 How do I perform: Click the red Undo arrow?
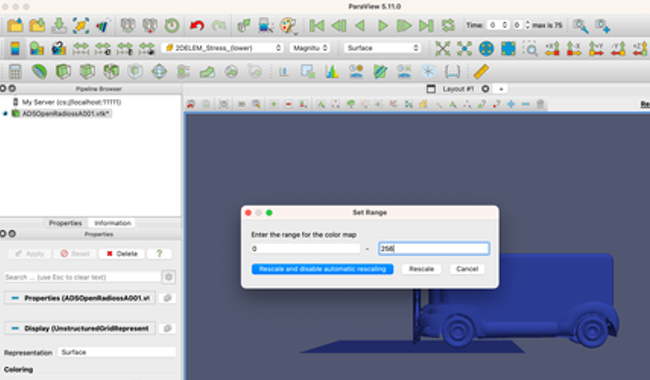pyautogui.click(x=197, y=26)
